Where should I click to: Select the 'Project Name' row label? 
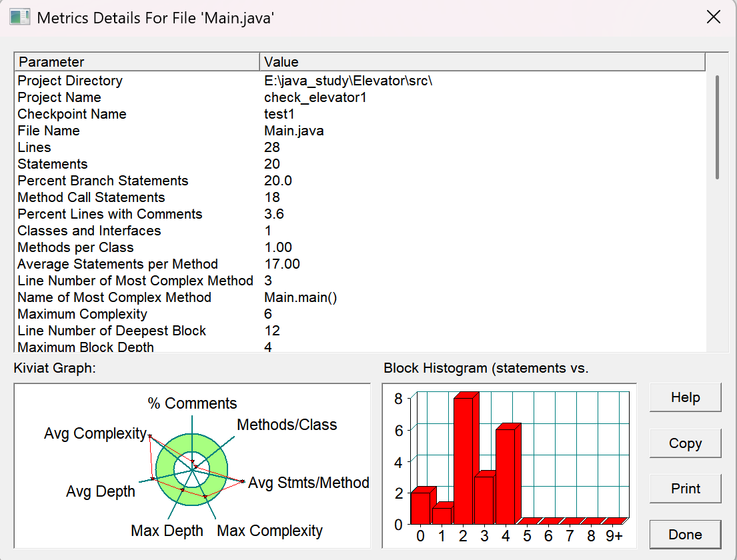[x=59, y=97]
